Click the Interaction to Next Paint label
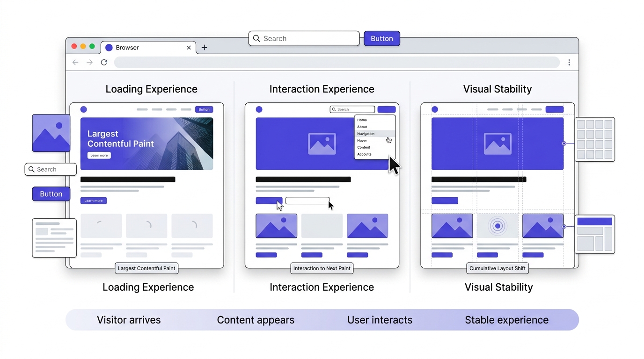Viewport: 644px width, 359px height. tap(322, 268)
